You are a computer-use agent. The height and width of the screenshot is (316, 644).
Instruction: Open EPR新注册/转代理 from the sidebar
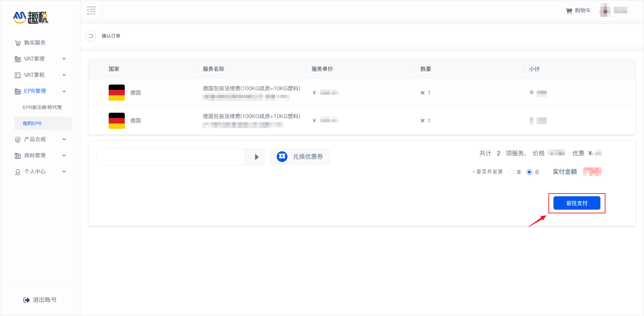click(42, 107)
